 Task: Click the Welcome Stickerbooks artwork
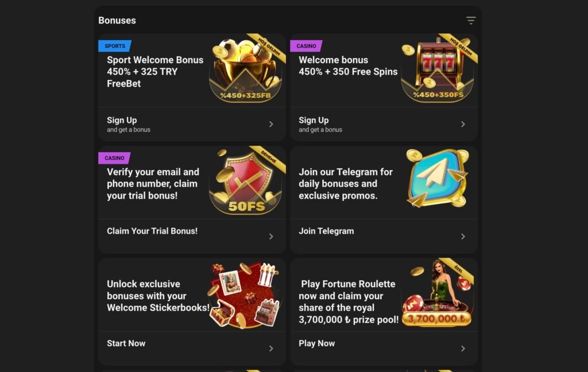coord(246,294)
